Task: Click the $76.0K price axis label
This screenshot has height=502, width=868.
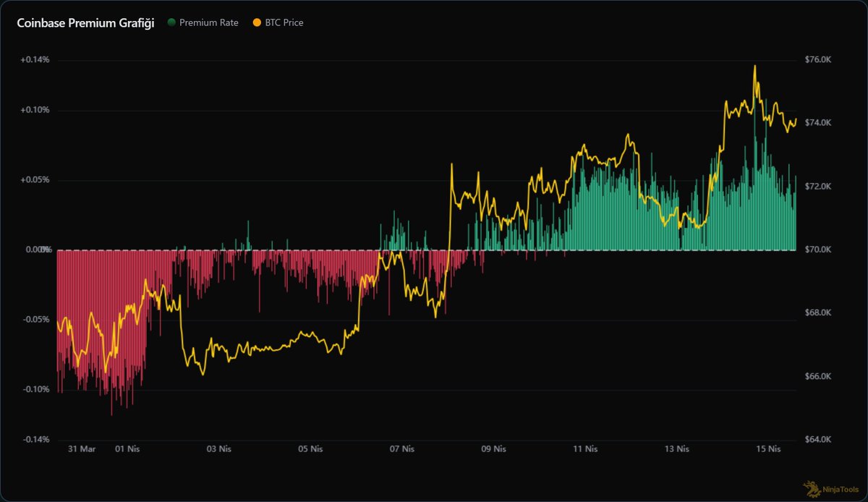Action: [817, 60]
